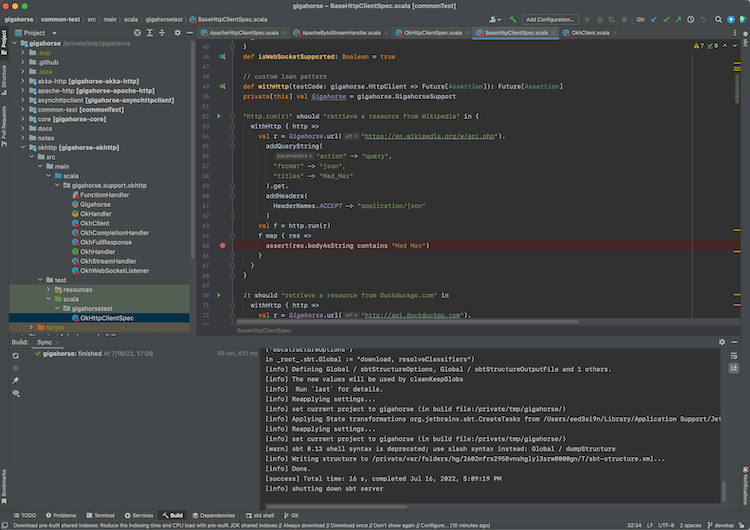Switch to OkHttpClientSpec.scala tab

[432, 33]
